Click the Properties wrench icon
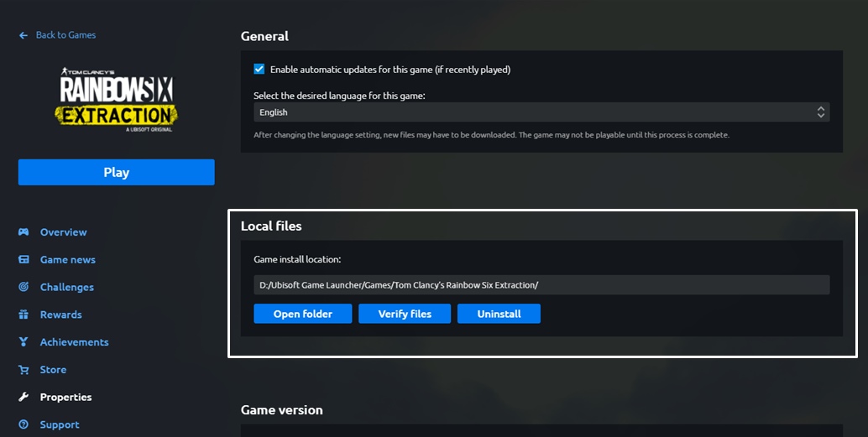868x437 pixels. pyautogui.click(x=24, y=397)
